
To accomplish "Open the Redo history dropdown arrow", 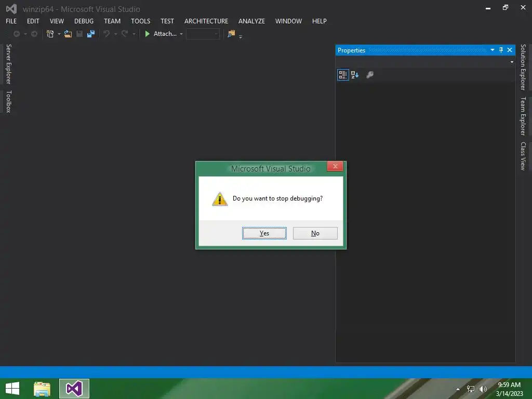I will tap(134, 34).
